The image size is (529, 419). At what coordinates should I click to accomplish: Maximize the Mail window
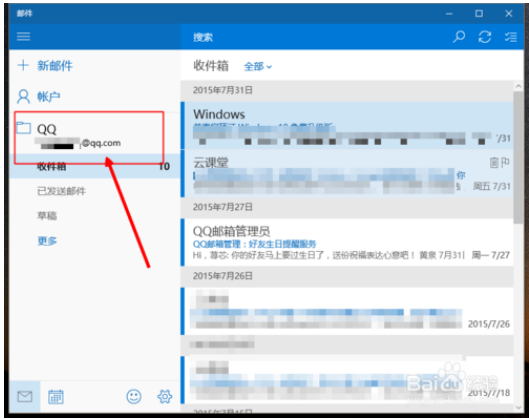pyautogui.click(x=479, y=14)
